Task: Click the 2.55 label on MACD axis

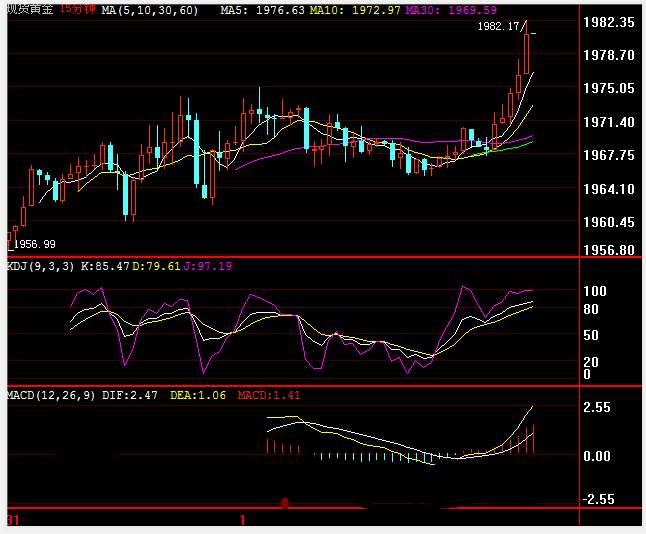Action: coord(597,408)
